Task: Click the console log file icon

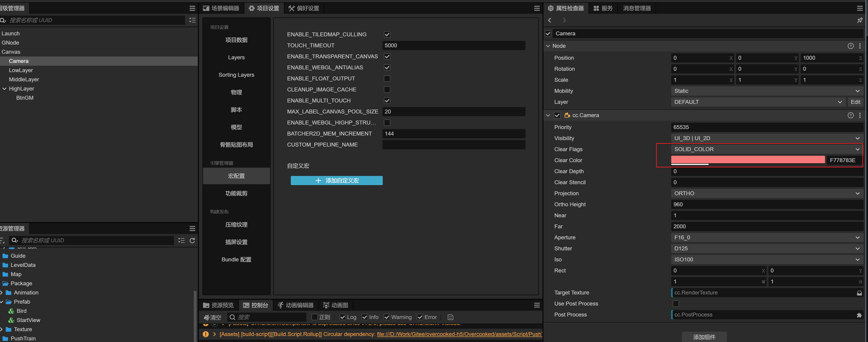Action: [x=451, y=317]
